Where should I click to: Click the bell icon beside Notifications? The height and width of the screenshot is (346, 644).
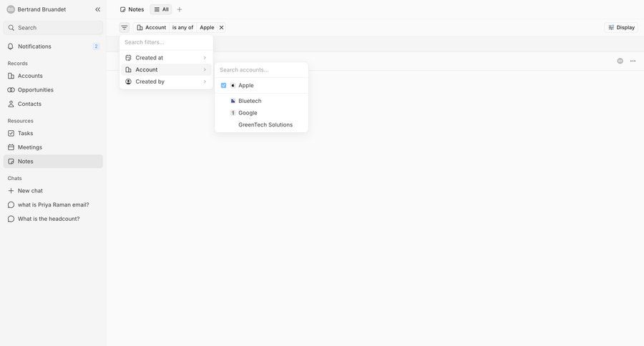point(11,46)
